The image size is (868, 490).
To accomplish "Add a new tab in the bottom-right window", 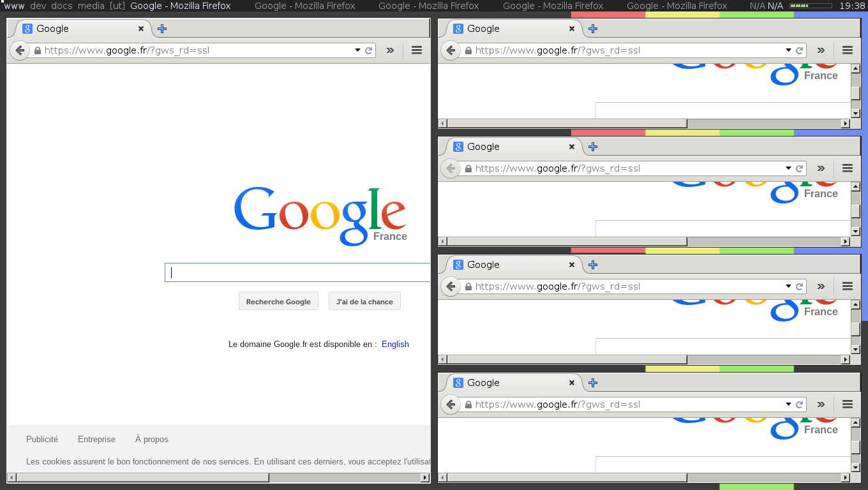I will [x=593, y=383].
